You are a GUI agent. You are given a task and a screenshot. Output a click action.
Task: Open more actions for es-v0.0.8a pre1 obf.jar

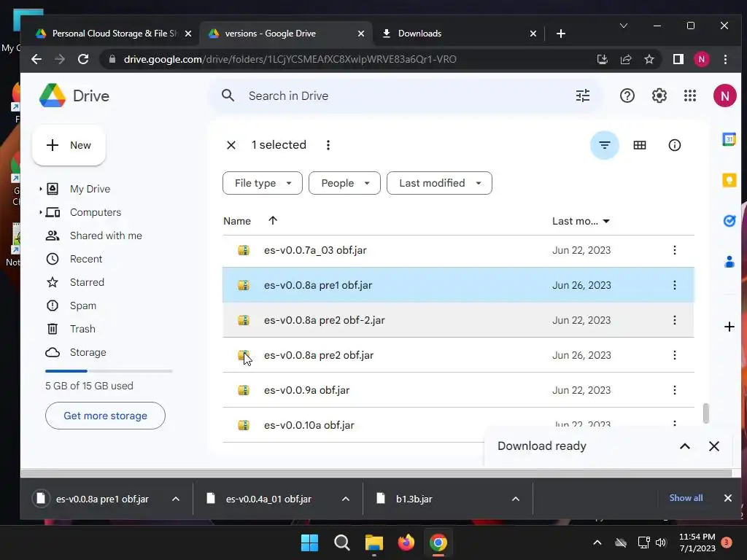click(x=674, y=285)
